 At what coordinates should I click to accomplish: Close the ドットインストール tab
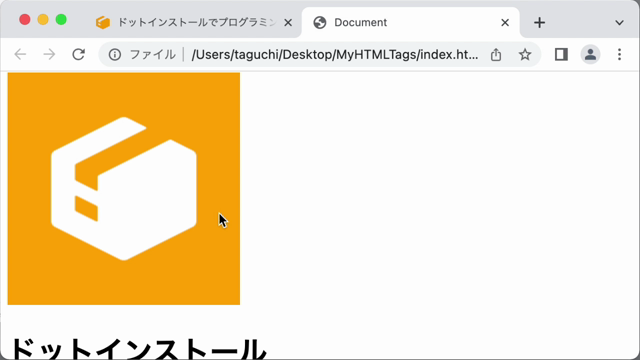288,22
